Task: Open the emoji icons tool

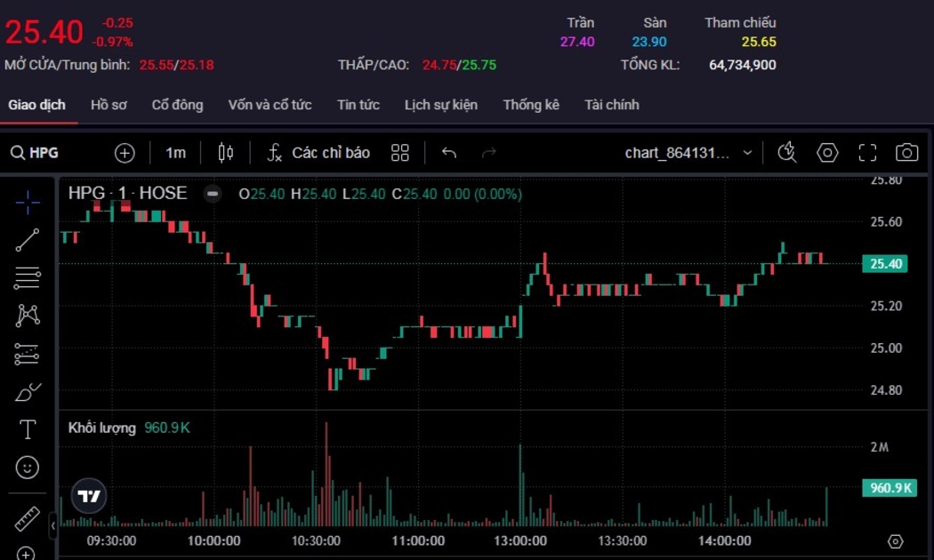Action: pyautogui.click(x=28, y=468)
